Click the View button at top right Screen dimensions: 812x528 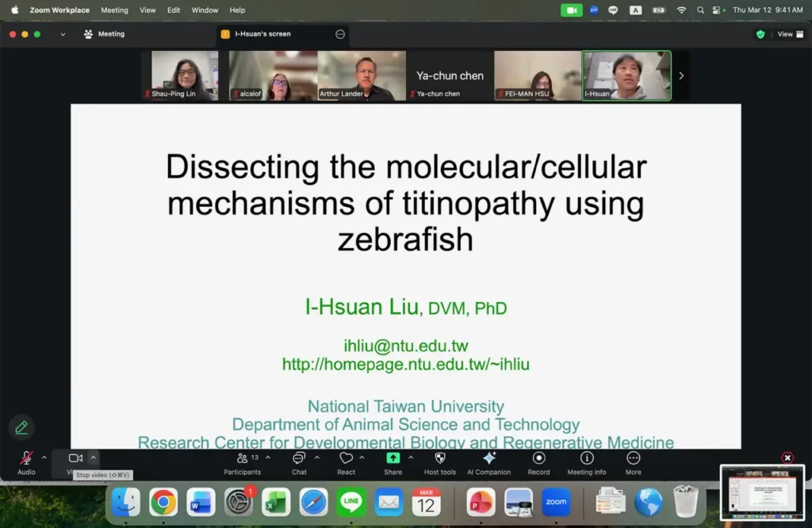[x=790, y=34]
